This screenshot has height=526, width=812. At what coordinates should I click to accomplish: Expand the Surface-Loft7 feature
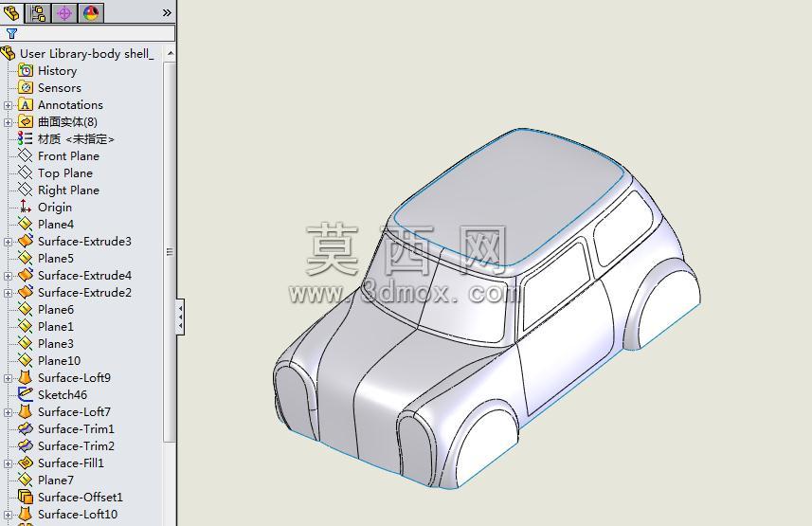(8, 412)
